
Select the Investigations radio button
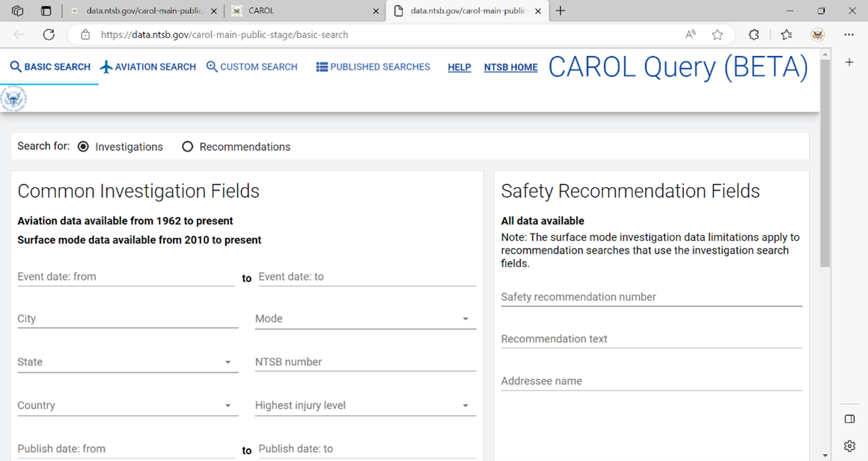pyautogui.click(x=83, y=147)
